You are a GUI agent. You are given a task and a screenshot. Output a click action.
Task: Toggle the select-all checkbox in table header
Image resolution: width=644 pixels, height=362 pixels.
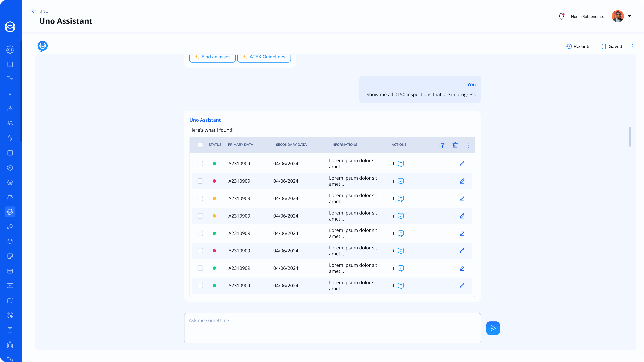[200, 145]
